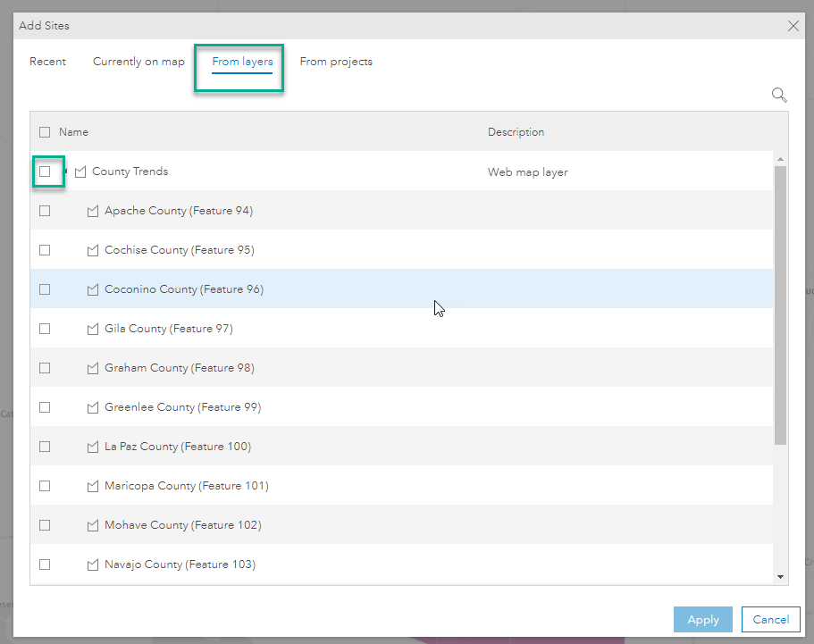The height and width of the screenshot is (644, 814).
Task: Select the Gila County (Feature 97) row text
Action: pos(169,329)
